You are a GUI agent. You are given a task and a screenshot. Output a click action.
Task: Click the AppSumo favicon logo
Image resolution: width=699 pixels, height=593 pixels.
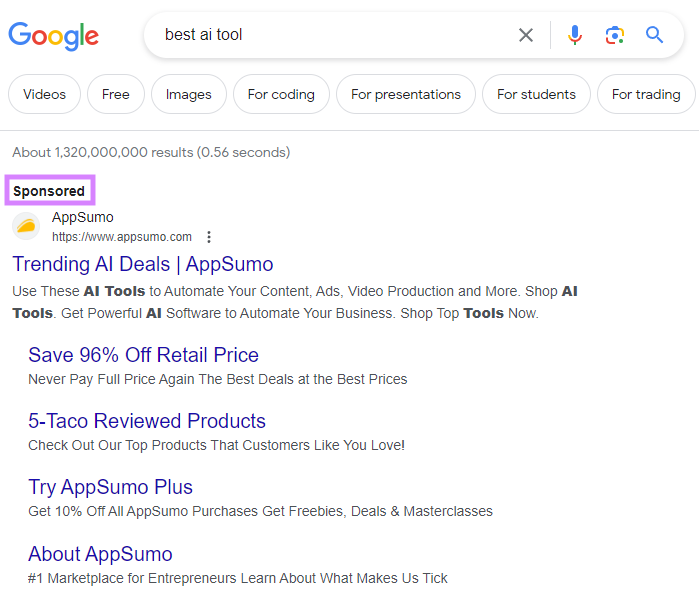(x=26, y=227)
